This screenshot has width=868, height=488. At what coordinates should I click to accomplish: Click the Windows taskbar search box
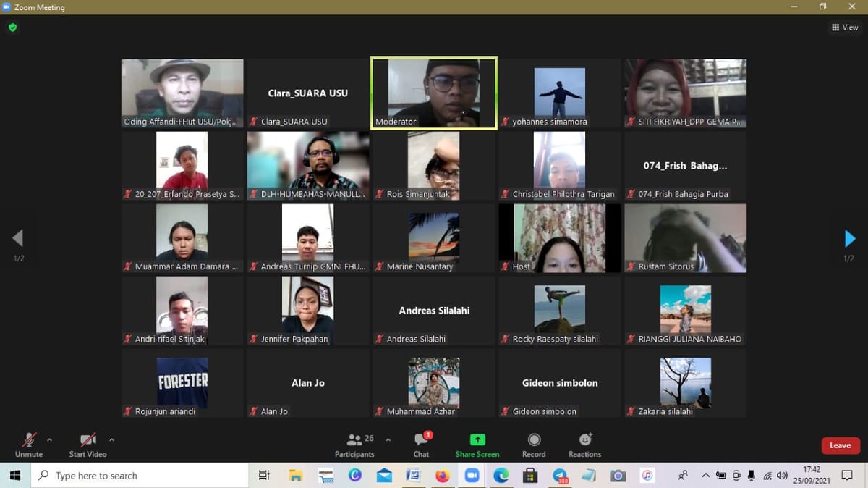140,476
